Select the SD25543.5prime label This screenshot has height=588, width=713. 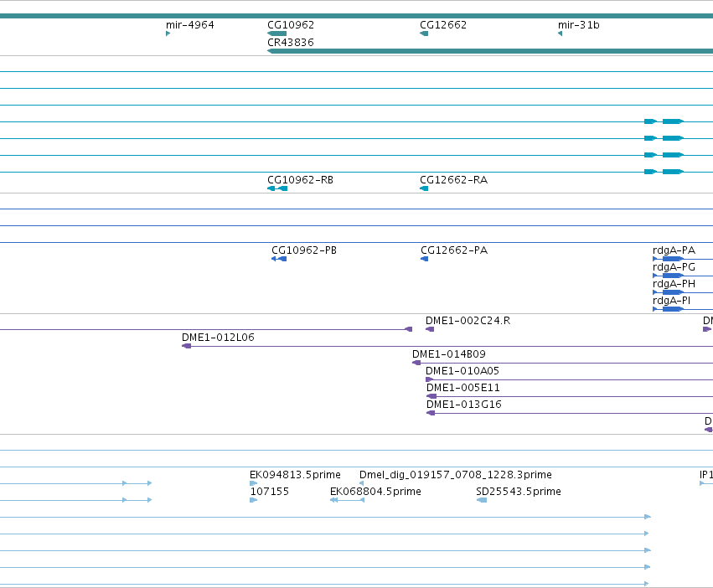519,492
